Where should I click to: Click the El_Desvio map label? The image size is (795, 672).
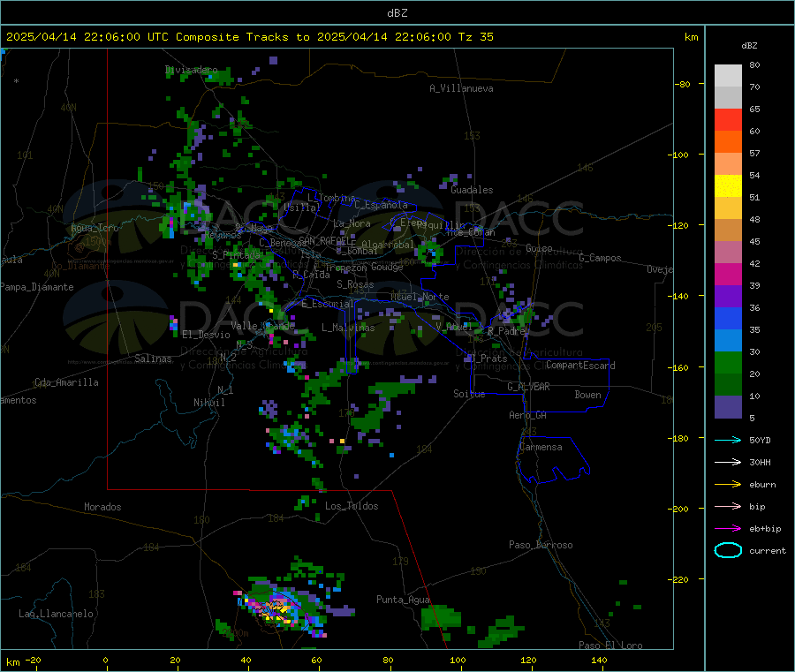[x=207, y=335]
